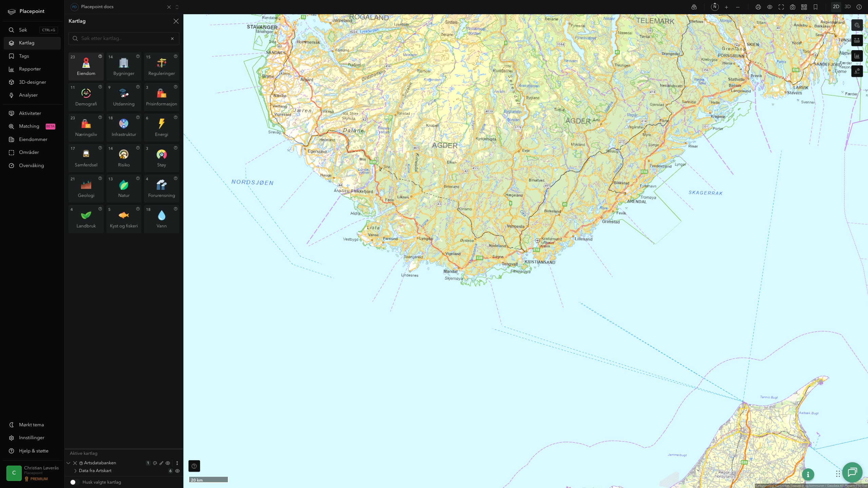The width and height of the screenshot is (868, 488).
Task: Collapse the Artsdatabanken layer group
Action: point(68,463)
